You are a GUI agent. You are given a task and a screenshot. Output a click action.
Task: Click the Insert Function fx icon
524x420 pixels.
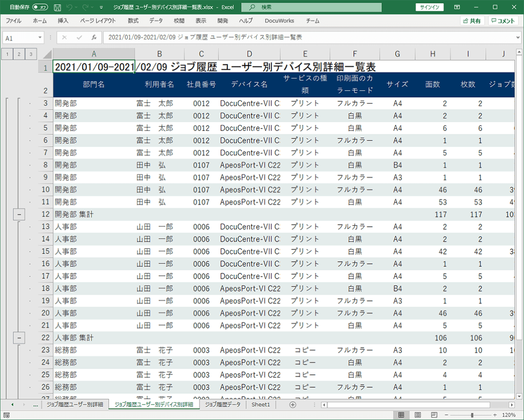94,37
